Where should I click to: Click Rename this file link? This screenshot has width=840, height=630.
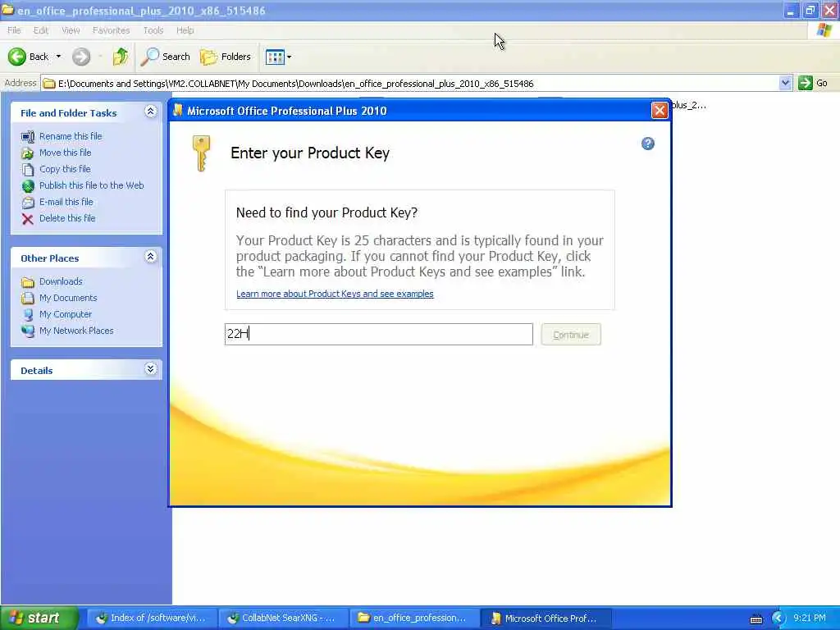(x=71, y=136)
